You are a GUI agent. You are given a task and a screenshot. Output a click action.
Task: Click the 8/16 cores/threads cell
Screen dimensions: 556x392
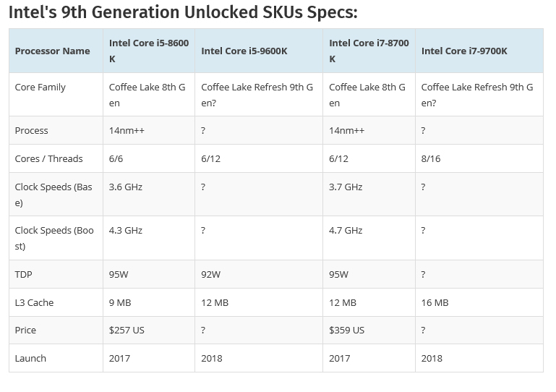pyautogui.click(x=431, y=158)
